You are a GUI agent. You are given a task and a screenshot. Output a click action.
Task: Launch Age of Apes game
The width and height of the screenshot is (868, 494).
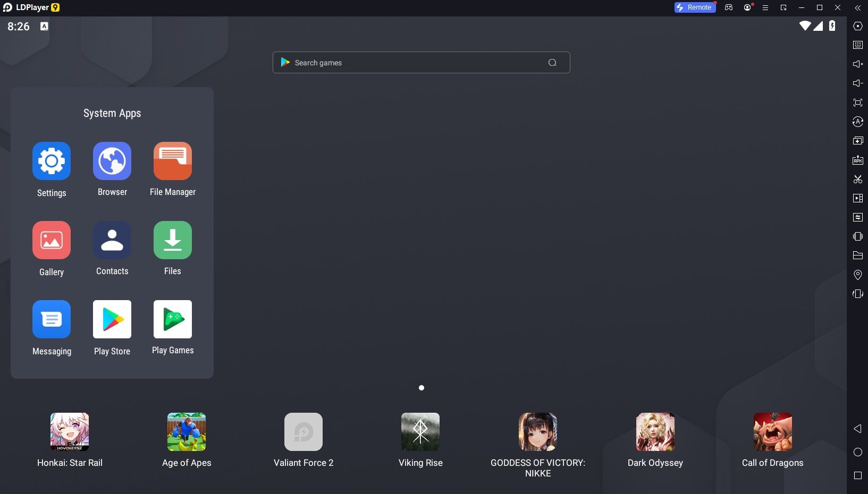coord(187,432)
